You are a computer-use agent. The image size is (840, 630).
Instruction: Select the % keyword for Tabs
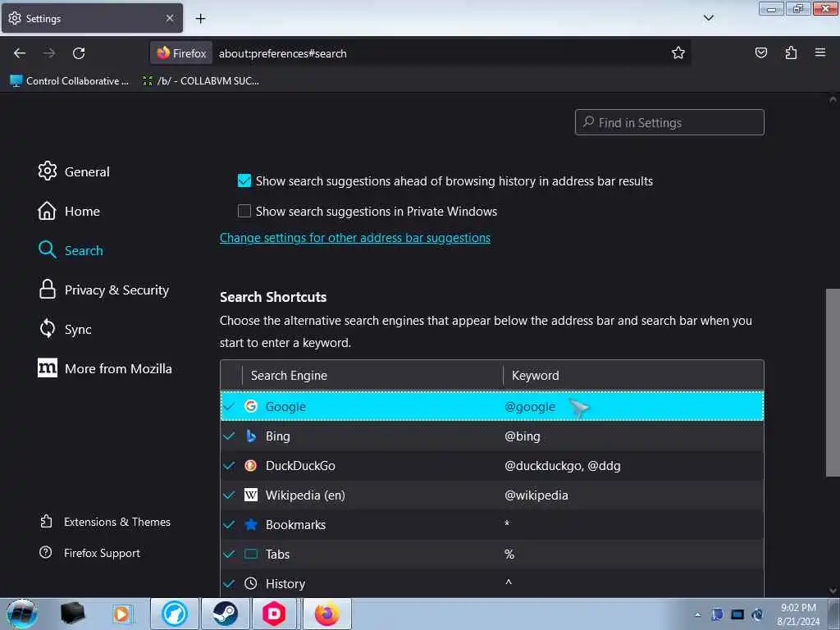(x=509, y=555)
